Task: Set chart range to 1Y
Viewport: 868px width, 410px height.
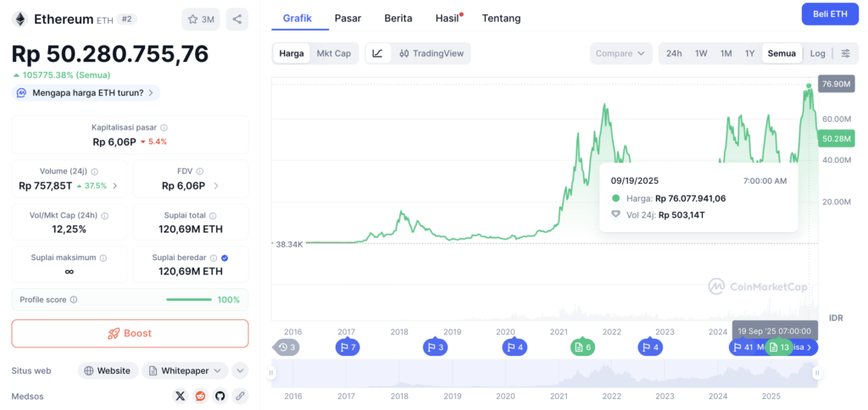Action: coord(749,53)
